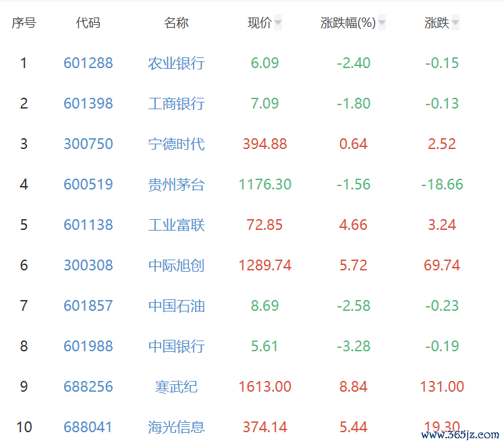
Task: Click the 名称 column header
Action: [x=176, y=23]
